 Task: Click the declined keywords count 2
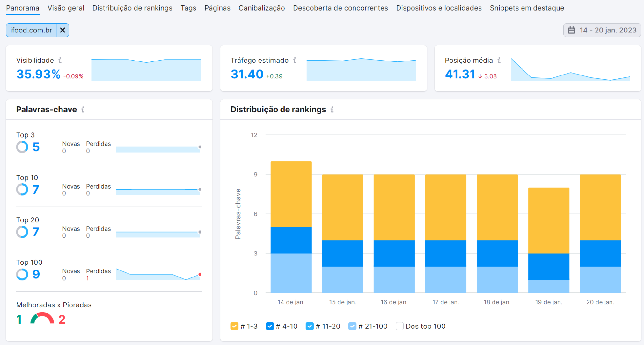coord(62,319)
